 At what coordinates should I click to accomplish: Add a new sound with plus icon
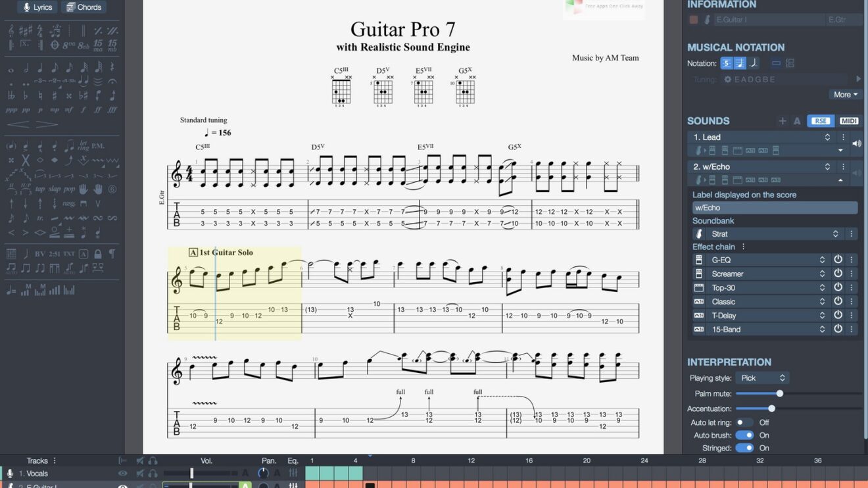[783, 121]
